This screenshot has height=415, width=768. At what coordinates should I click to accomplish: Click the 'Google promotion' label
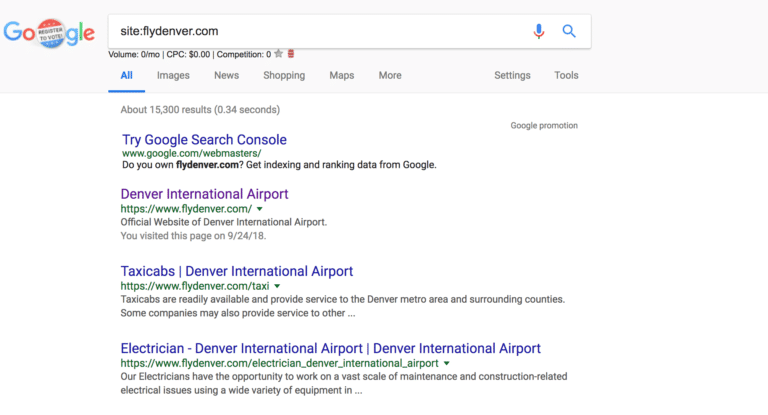coord(544,125)
